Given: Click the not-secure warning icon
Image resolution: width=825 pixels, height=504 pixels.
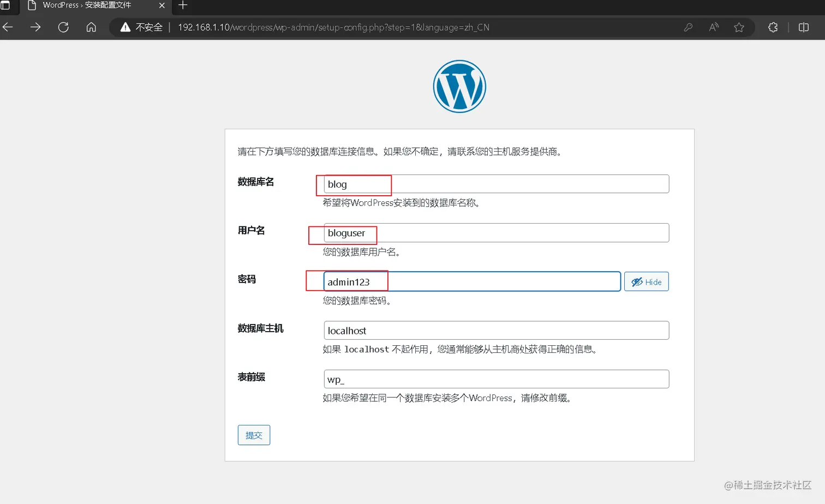Looking at the screenshot, I should pos(125,27).
